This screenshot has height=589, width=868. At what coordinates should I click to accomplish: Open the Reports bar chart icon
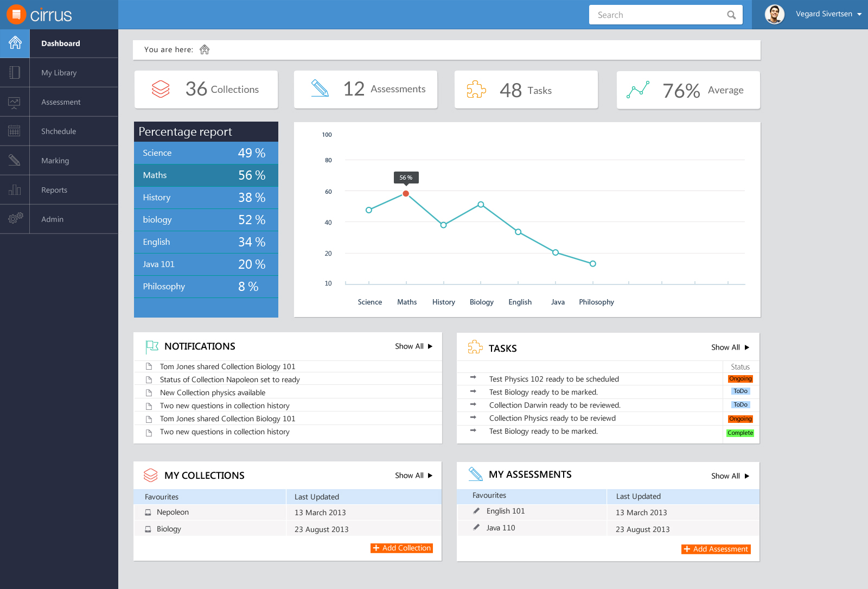15,189
